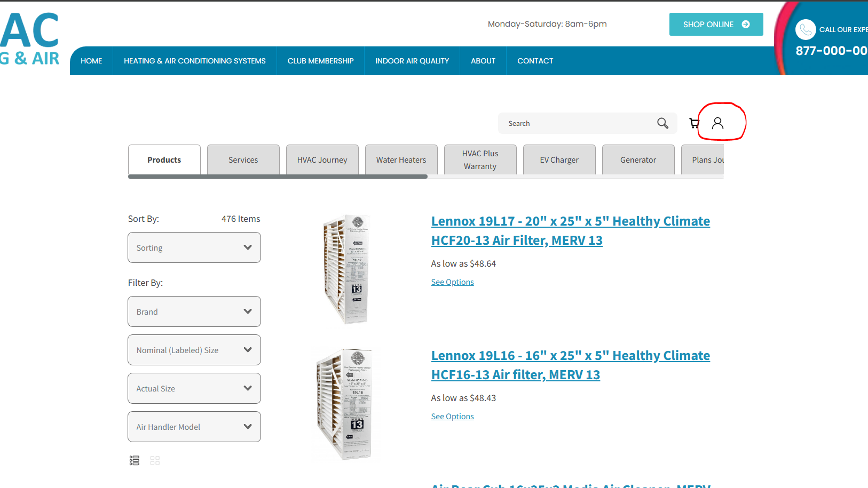The image size is (868, 488).
Task: Click the tabs horizontal scrollbar
Action: 278,177
